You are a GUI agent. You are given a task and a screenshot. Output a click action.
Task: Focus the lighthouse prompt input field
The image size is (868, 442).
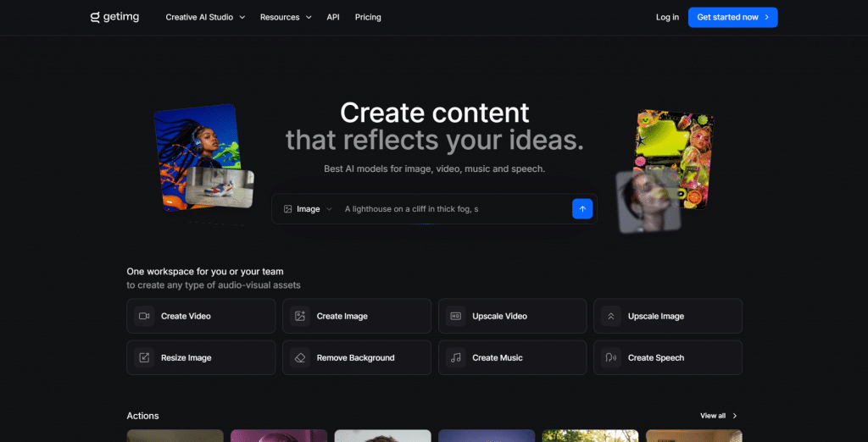[x=454, y=209]
